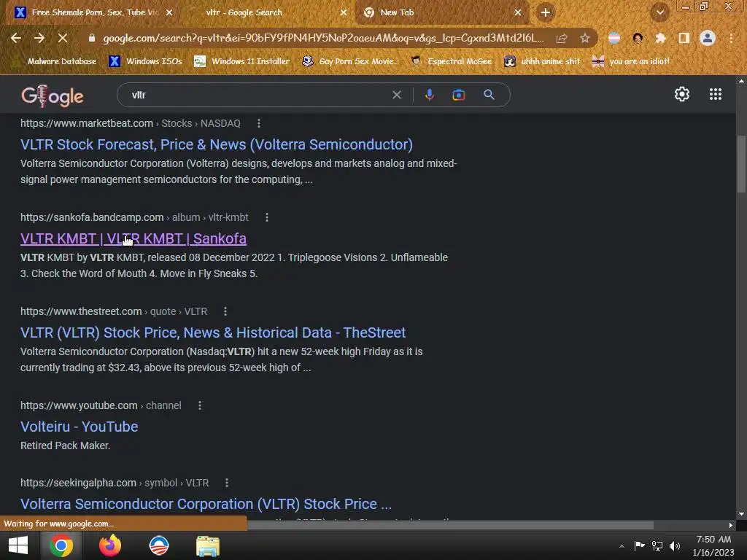Viewport: 747px width, 560px height.
Task: Search by image with camera icon
Action: pyautogui.click(x=458, y=95)
